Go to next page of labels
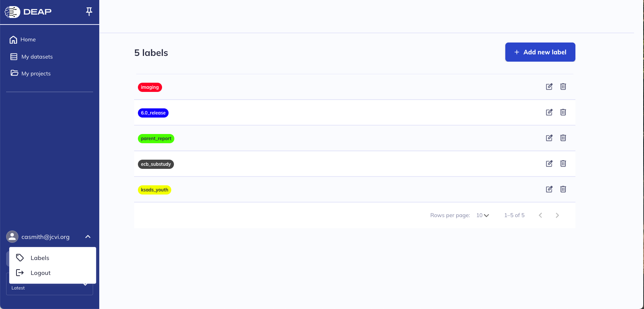The height and width of the screenshot is (309, 644). coord(557,215)
